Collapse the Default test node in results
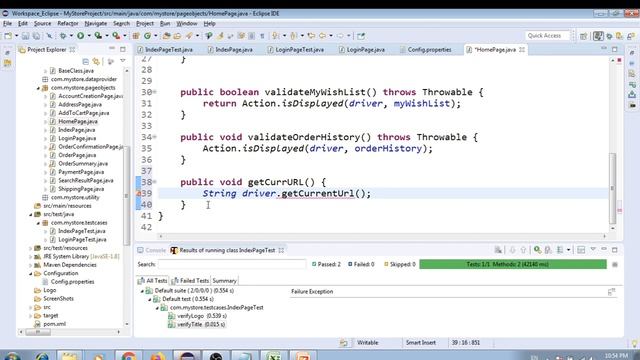Screen dimensions: 640x360 [150, 300]
